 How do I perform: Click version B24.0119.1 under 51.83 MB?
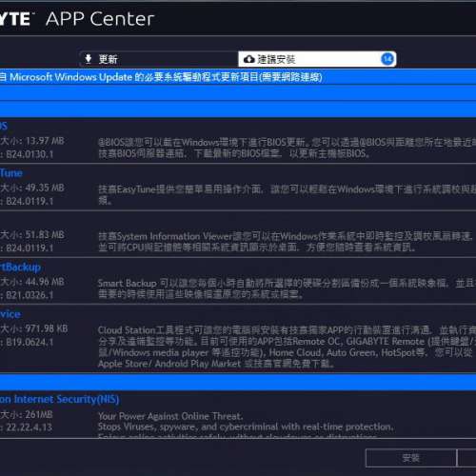tap(30, 248)
